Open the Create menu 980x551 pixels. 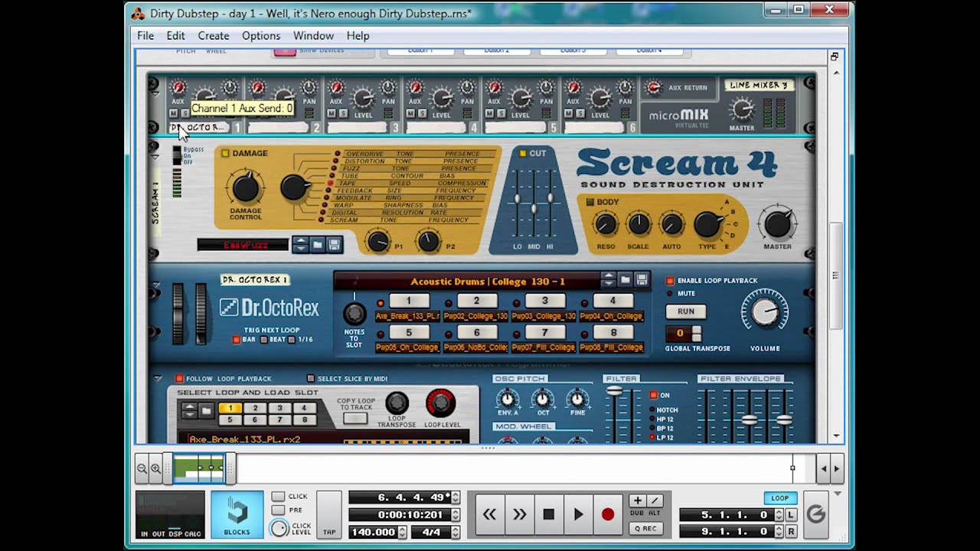(214, 36)
